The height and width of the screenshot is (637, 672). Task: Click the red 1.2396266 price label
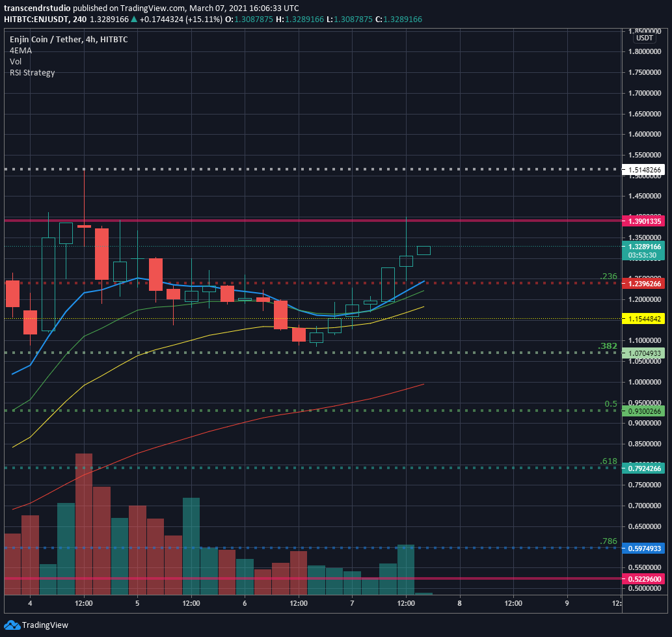[x=643, y=284]
